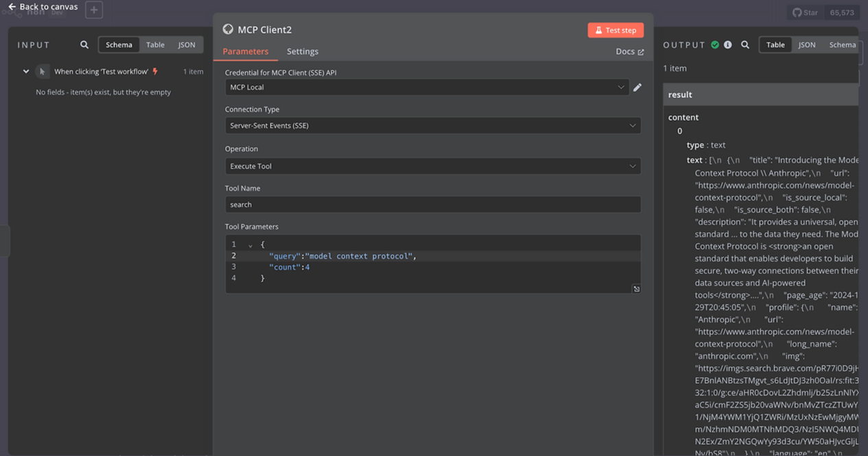Search the input panel with the magnifier icon
Viewport: 868px width, 456px height.
tap(84, 45)
